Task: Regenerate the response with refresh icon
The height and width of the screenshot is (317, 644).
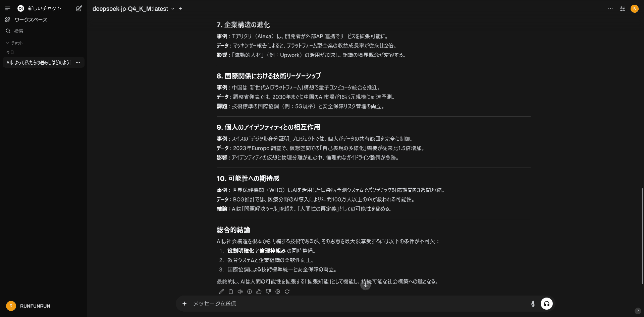Action: 287,292
